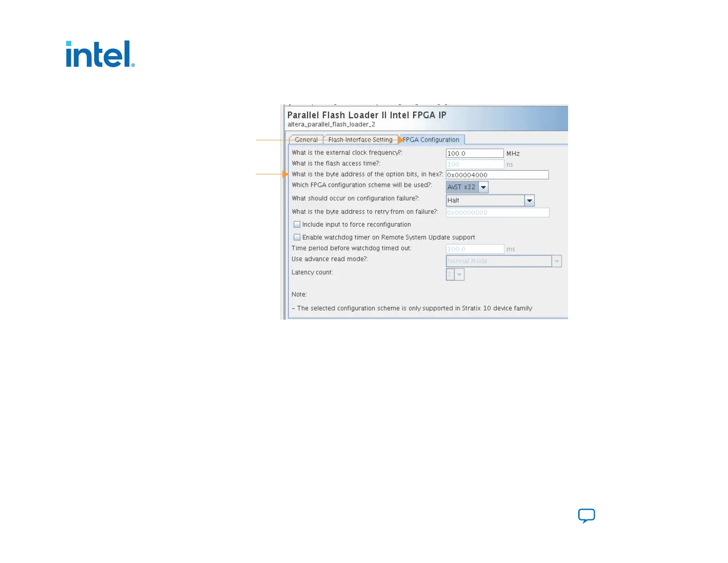728x563 pixels.
Task: Open the feedback speech bubble icon
Action: [x=586, y=516]
